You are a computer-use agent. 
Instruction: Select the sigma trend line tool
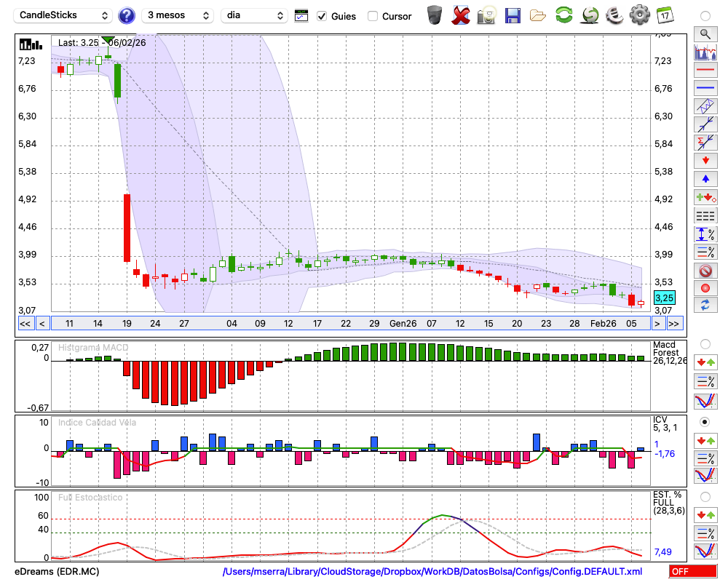[705, 142]
